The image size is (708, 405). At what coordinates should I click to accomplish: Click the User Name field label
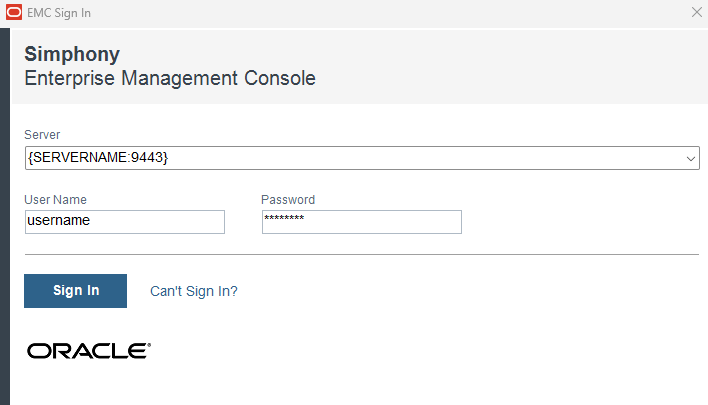tap(55, 199)
